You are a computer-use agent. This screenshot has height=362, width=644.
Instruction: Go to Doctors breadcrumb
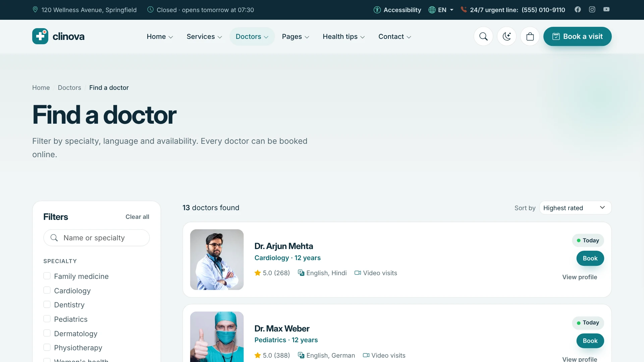[x=69, y=87]
